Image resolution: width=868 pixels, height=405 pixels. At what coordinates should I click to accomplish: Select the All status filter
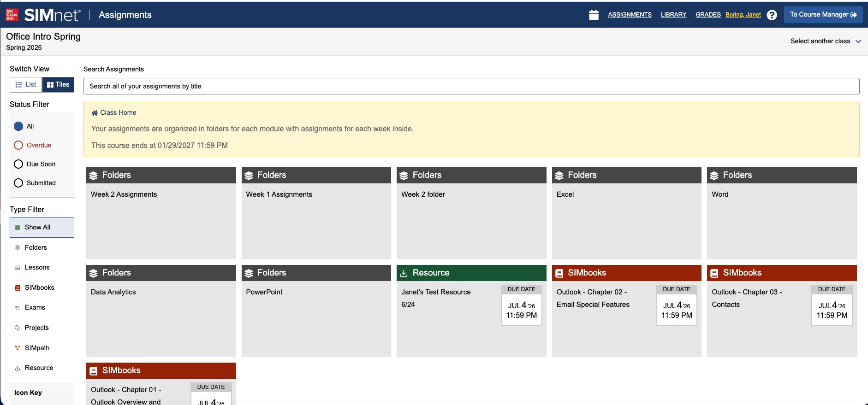click(x=18, y=126)
